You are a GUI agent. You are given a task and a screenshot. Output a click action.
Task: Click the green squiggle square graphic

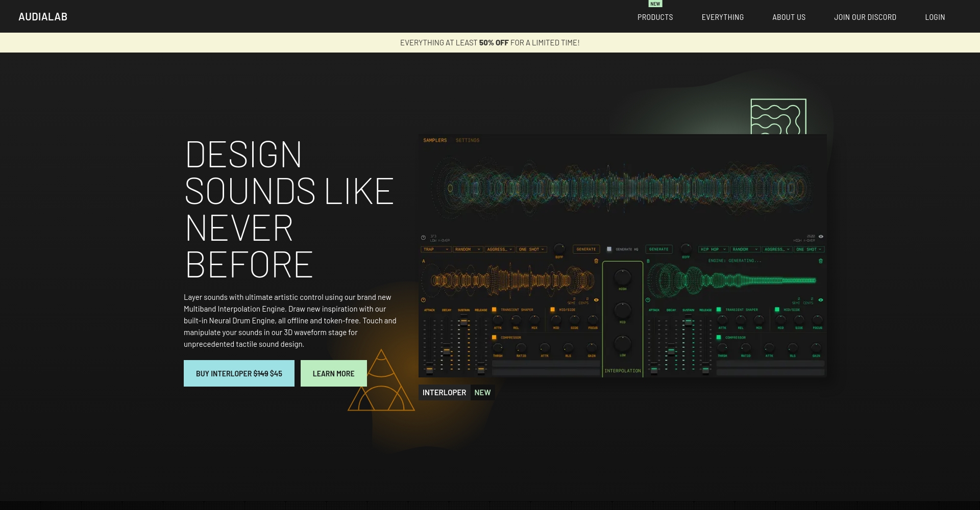pyautogui.click(x=778, y=117)
